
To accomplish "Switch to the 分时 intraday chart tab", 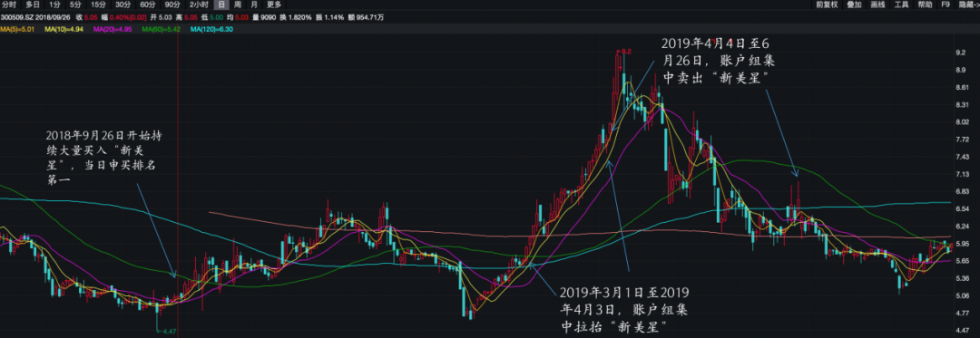I will (9, 5).
